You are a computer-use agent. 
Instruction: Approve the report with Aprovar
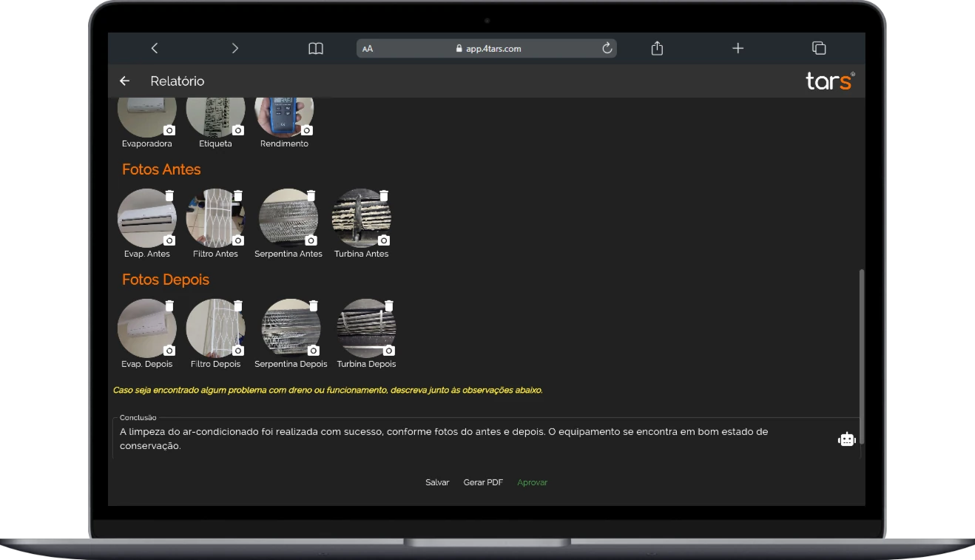tap(532, 482)
